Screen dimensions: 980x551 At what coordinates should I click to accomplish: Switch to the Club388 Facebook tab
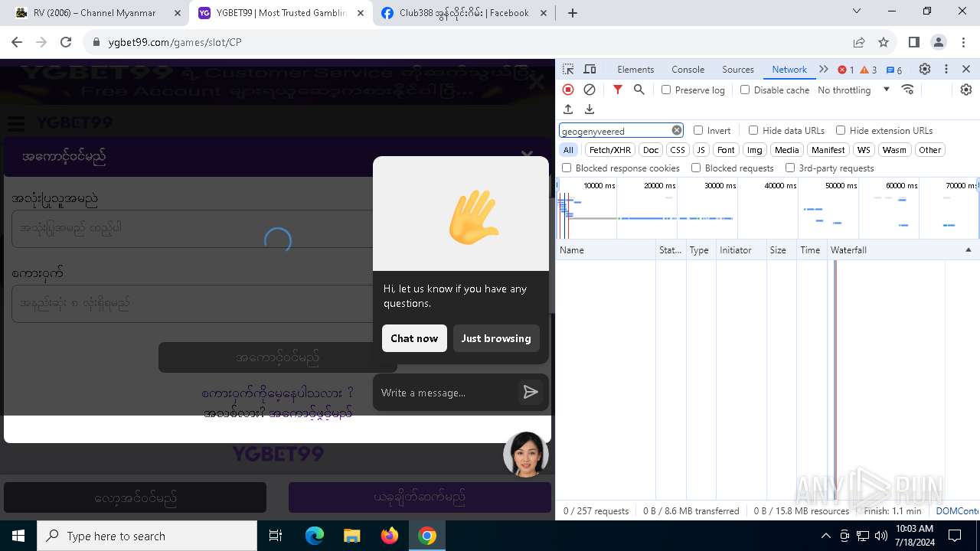(x=463, y=13)
